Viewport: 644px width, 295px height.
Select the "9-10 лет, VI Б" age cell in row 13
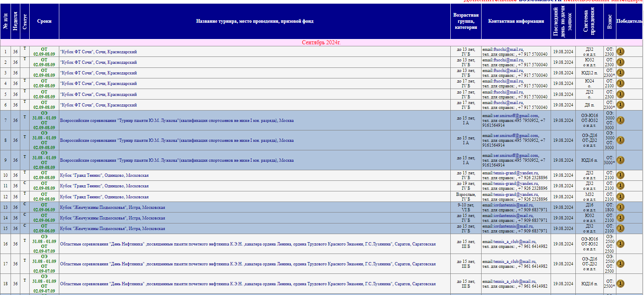coord(466,207)
